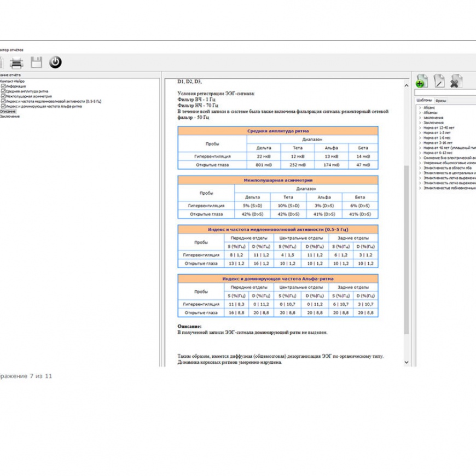476x476 pixels.
Task: Expand the Норма от 12-40 лет chevron
Action: pos(420,128)
